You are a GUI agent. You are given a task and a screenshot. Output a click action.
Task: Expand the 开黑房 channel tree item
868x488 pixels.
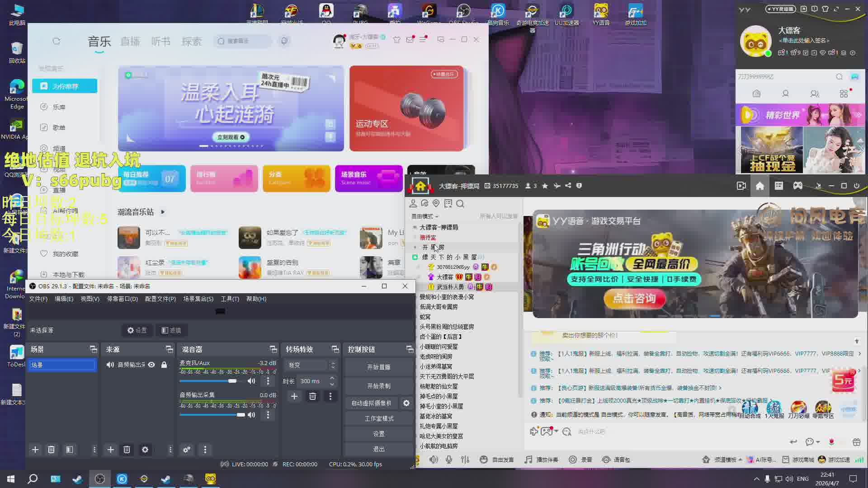point(415,247)
